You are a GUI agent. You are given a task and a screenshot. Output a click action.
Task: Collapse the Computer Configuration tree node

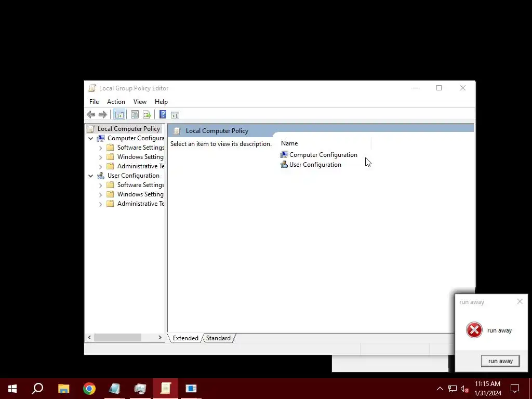tap(90, 138)
